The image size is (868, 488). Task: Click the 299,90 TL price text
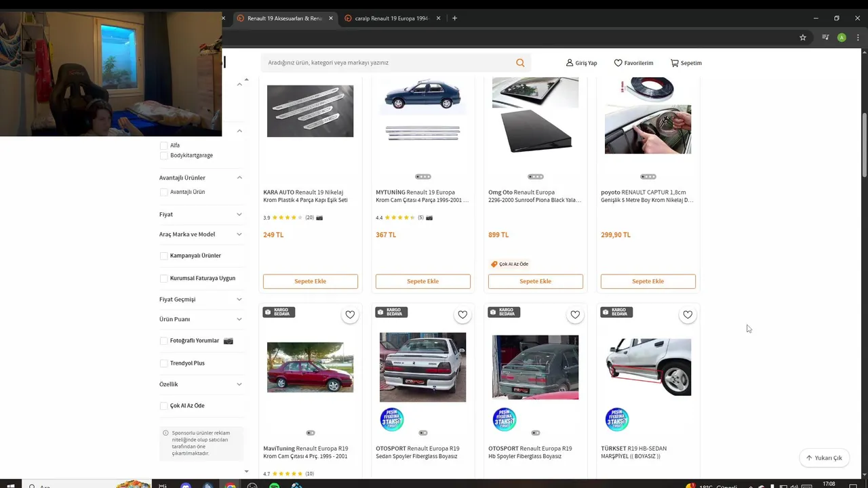pyautogui.click(x=616, y=235)
